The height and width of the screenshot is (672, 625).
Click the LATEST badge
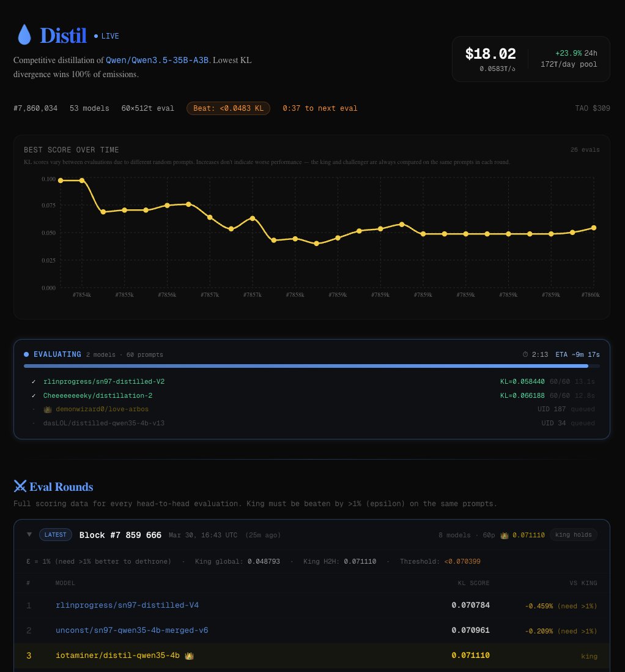(x=55, y=535)
